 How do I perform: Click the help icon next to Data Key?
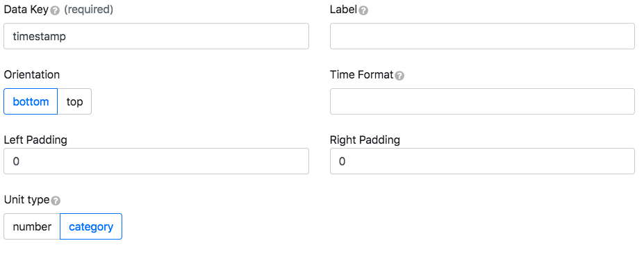pos(55,10)
